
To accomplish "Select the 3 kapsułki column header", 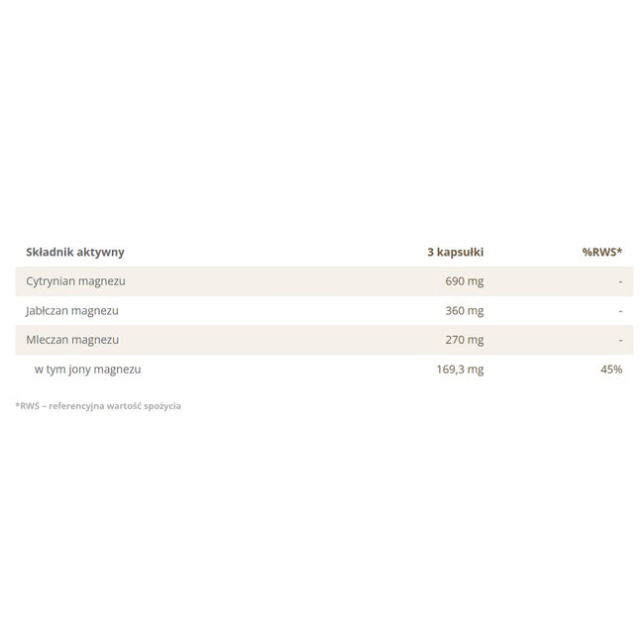I will click(455, 253).
